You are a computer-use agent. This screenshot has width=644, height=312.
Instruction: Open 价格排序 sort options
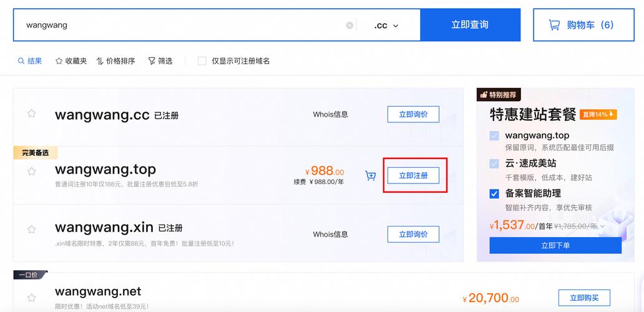[115, 61]
